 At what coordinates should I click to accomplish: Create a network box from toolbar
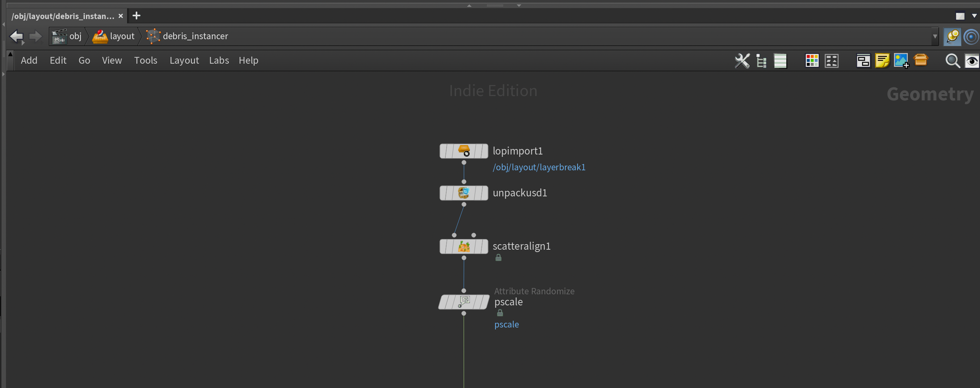(x=863, y=61)
